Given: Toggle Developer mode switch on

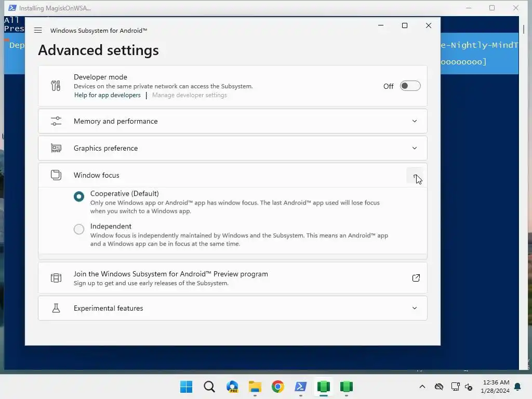Looking at the screenshot, I should pos(410,86).
